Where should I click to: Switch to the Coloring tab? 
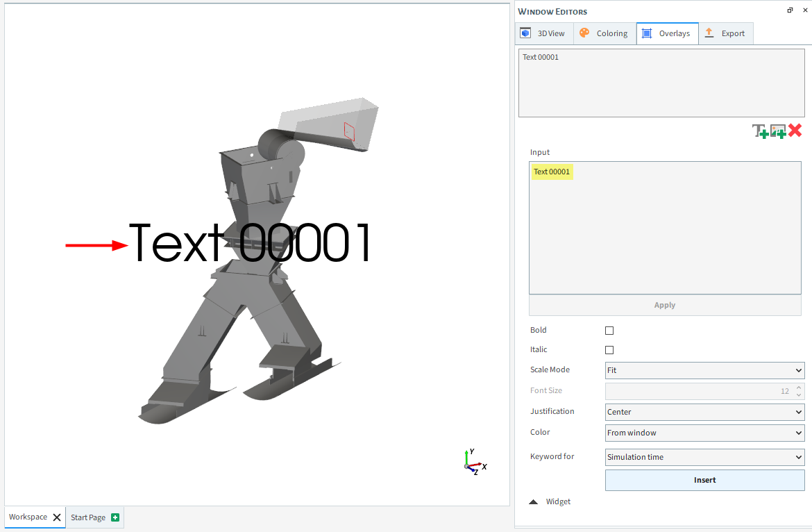(603, 33)
